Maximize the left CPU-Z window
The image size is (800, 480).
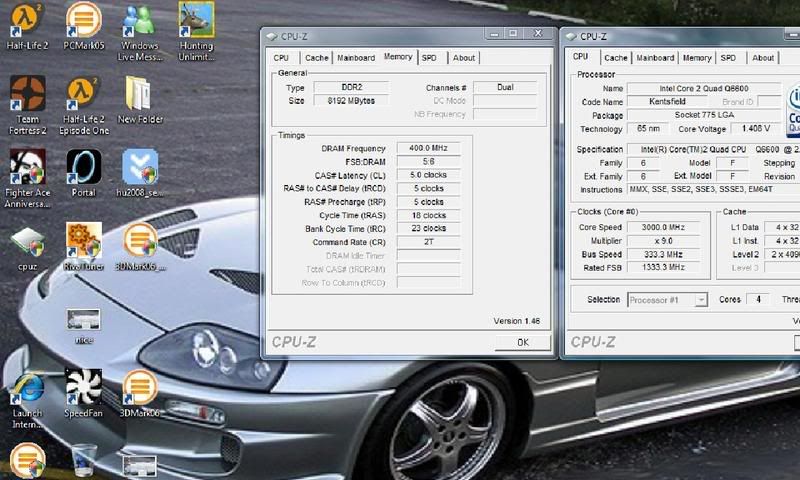[513, 34]
